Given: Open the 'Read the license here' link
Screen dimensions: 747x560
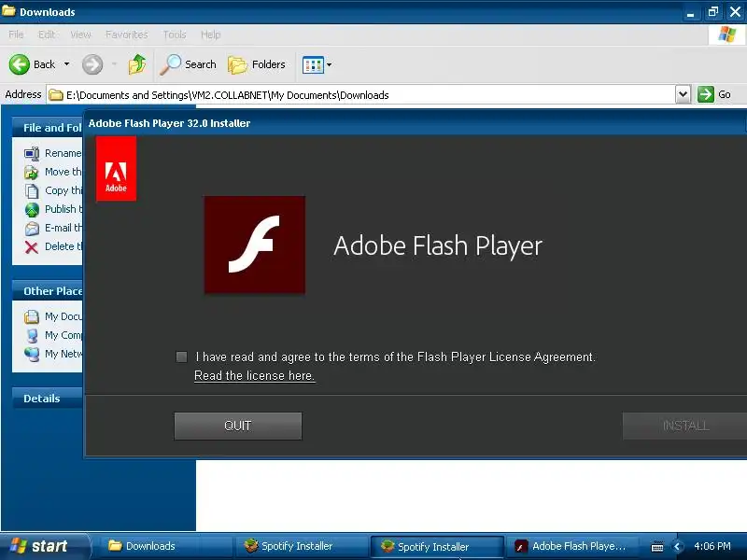Looking at the screenshot, I should coord(254,376).
